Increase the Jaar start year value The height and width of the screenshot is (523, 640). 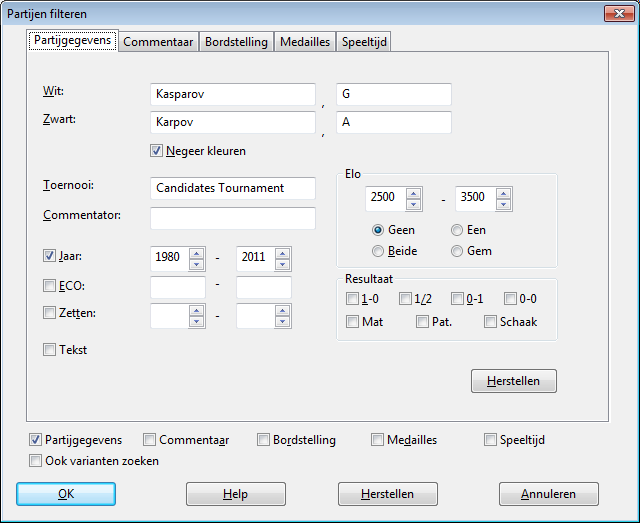[196, 253]
